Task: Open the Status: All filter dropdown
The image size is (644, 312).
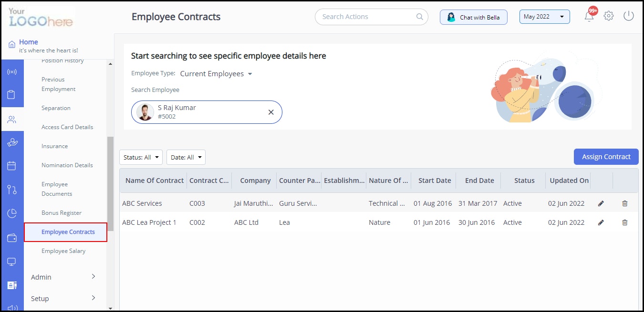Action: coord(141,157)
